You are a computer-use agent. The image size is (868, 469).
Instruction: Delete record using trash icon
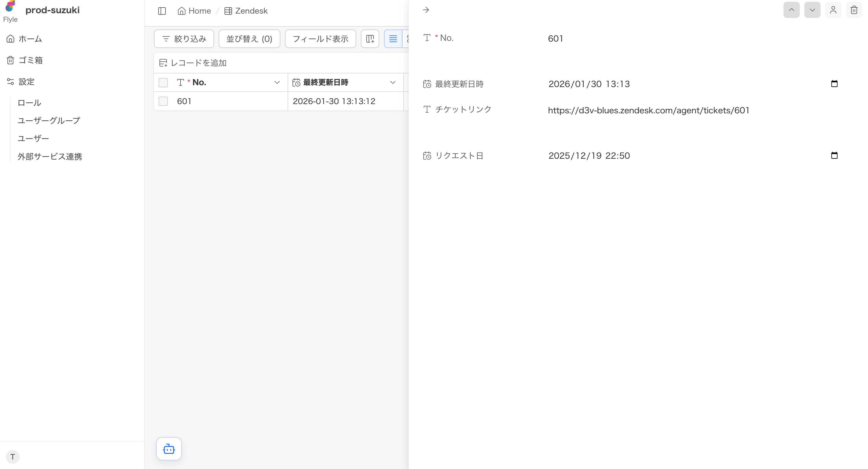[x=854, y=10]
